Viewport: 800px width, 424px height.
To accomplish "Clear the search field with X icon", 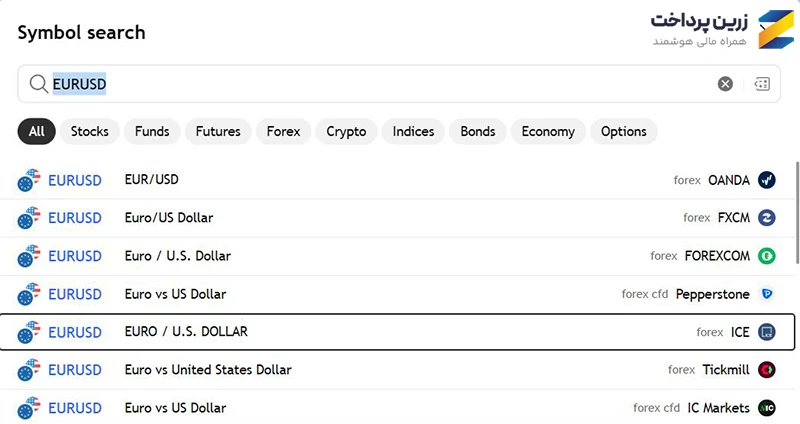I will [725, 84].
